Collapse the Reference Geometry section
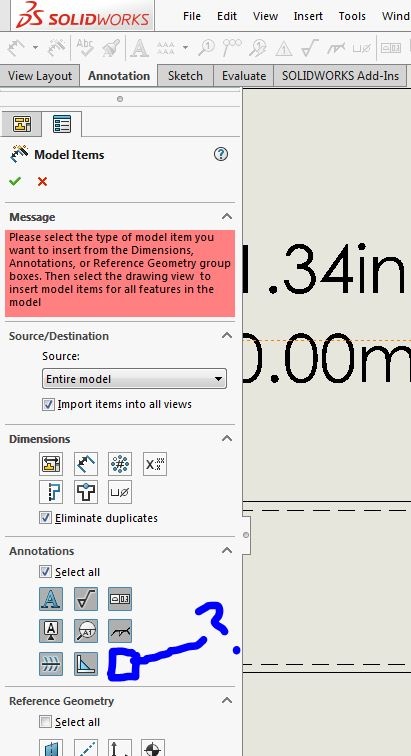This screenshot has height=756, width=411. tap(226, 700)
